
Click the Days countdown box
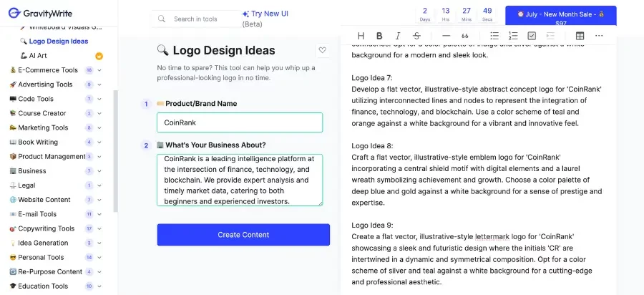tap(425, 14)
